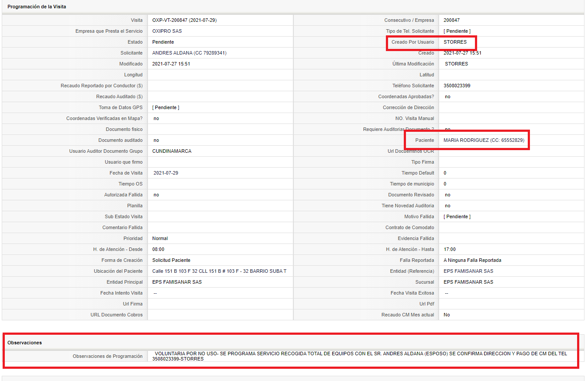
Task: Click the Recaudo Reportado por Conductor ($) label
Action: pos(102,86)
